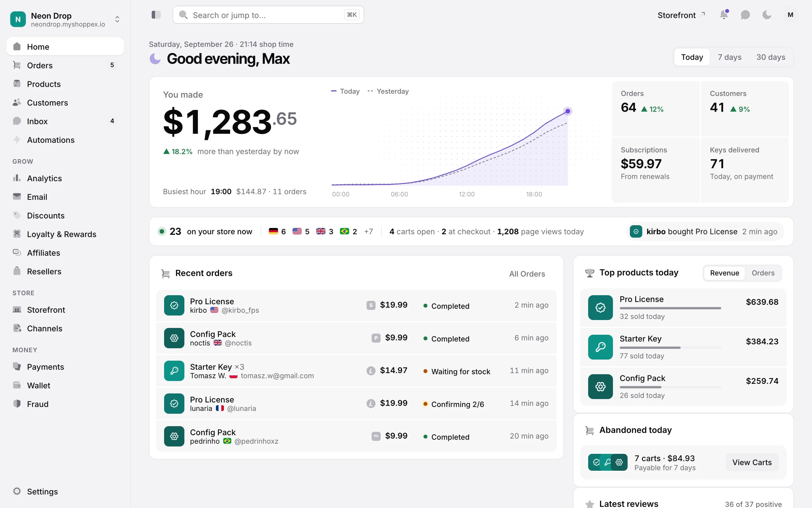
Task: Open the chat bubble icon in header
Action: click(745, 15)
